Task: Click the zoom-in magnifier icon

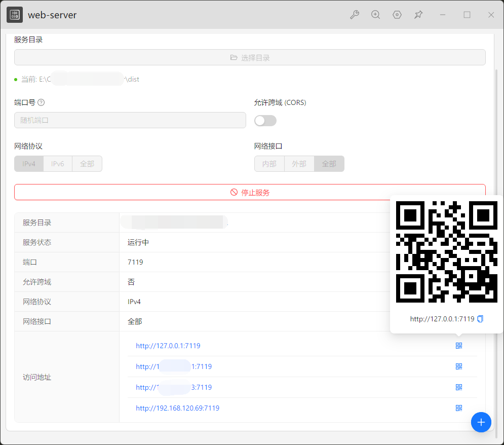Action: (375, 15)
